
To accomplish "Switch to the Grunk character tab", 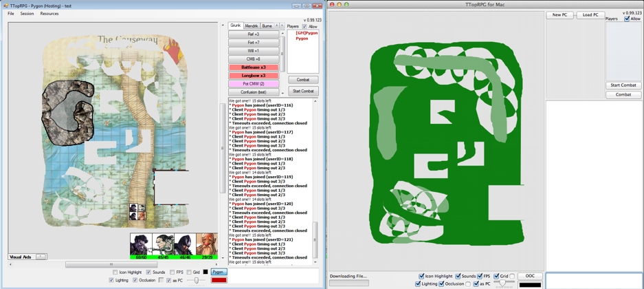I will (235, 25).
